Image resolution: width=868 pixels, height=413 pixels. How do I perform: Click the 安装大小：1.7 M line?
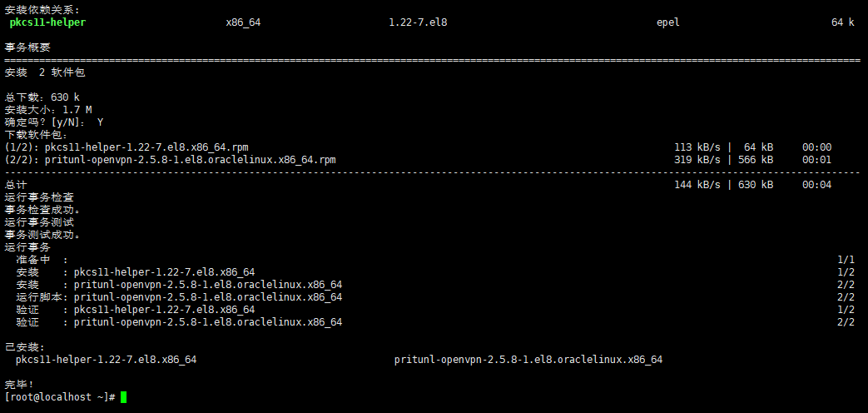coord(48,110)
